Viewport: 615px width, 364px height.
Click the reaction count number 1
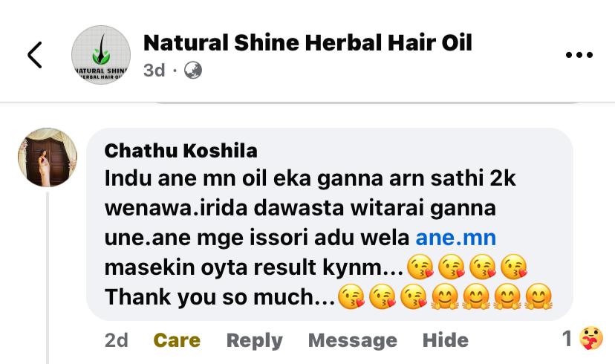point(567,338)
